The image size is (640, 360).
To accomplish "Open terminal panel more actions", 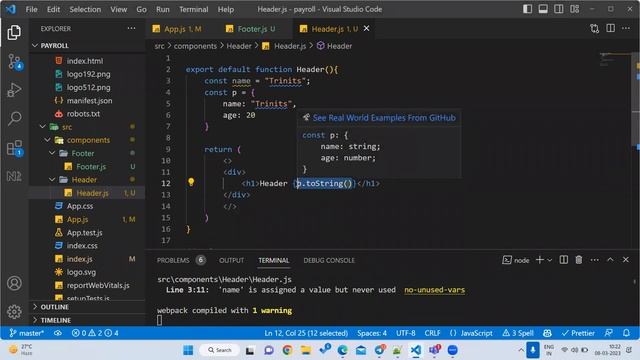I will click(594, 260).
